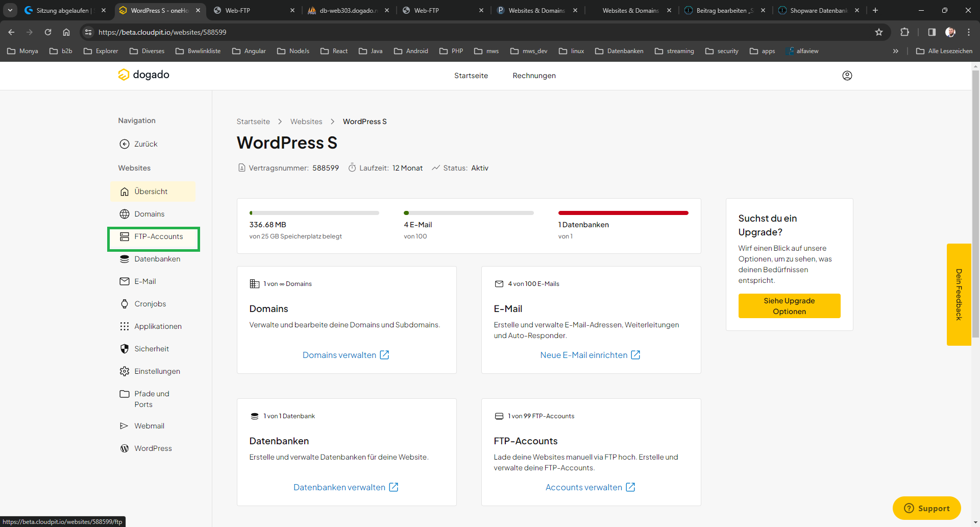
Task: Open the Support chat button
Action: tap(926, 508)
